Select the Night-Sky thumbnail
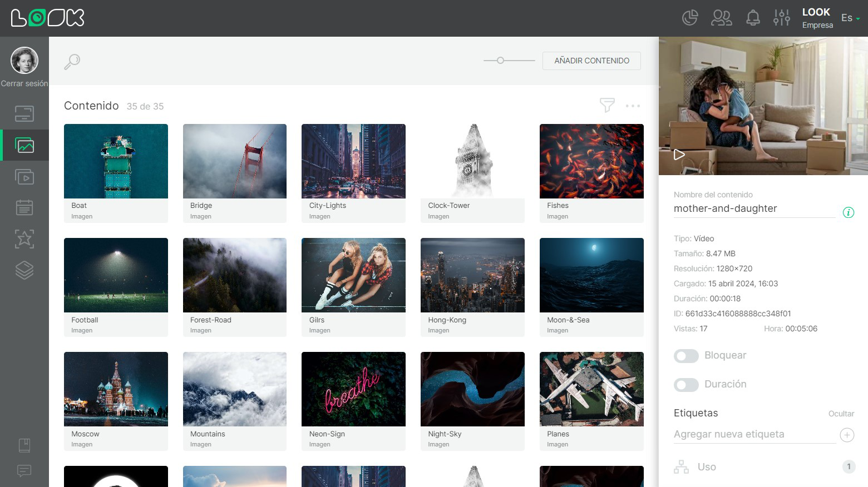 [x=472, y=389]
